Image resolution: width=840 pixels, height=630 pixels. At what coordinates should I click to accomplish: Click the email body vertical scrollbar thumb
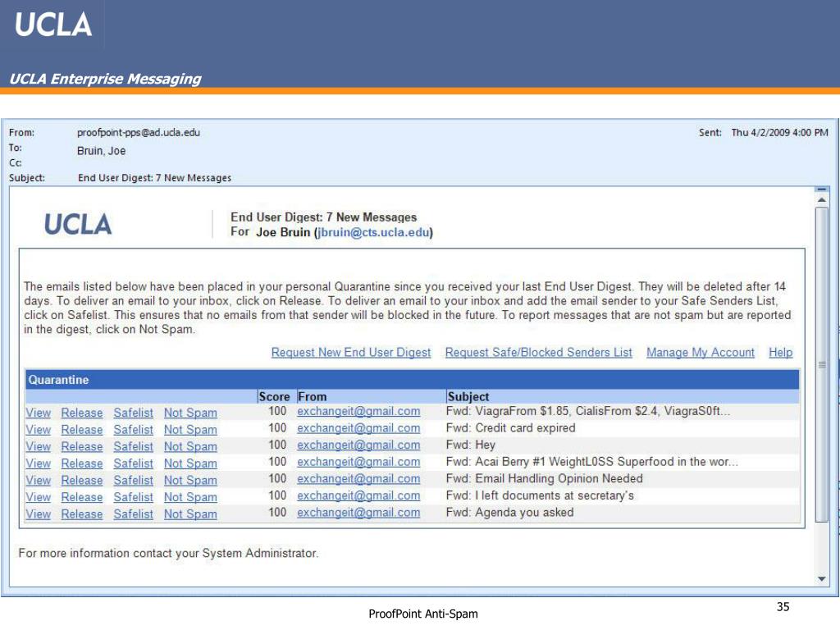coord(821,365)
